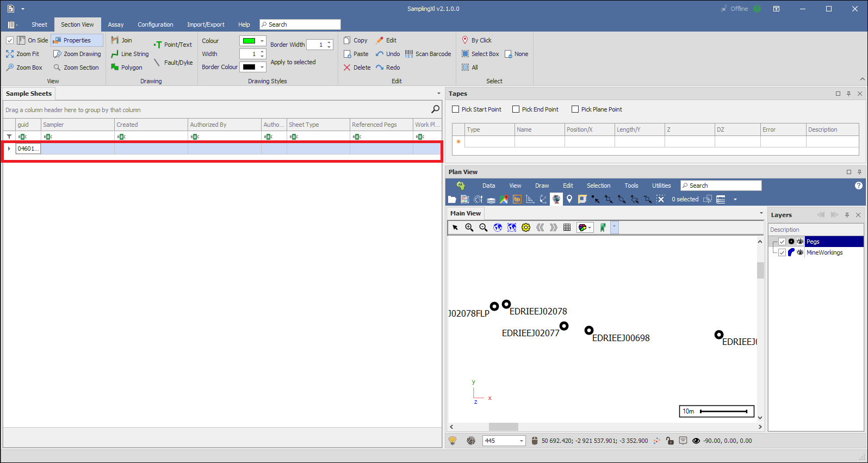
Task: Click the black Border Colour swatch
Action: pos(249,67)
